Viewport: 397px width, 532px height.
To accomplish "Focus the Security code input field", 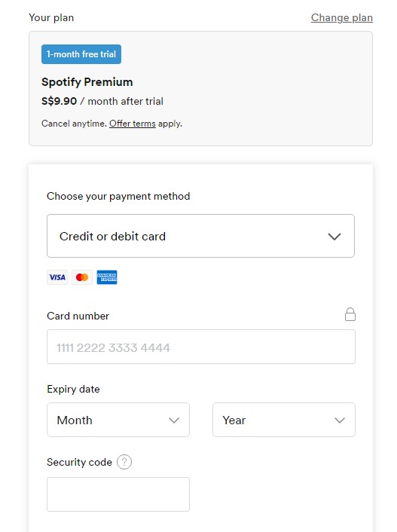I will (x=118, y=494).
